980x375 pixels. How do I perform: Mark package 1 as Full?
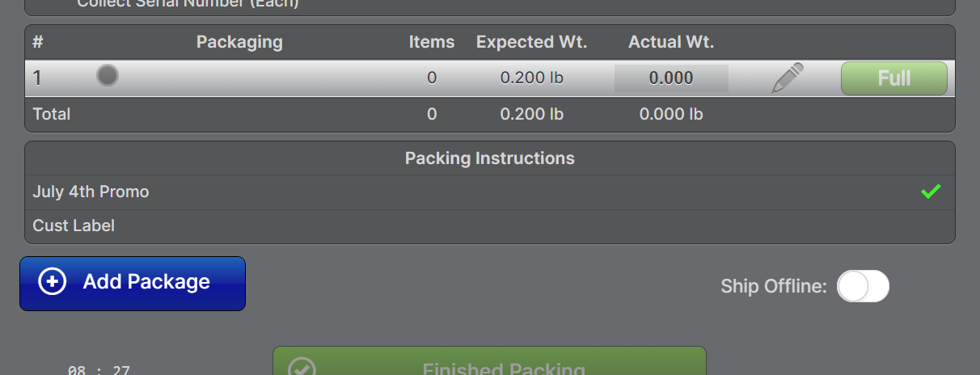893,78
